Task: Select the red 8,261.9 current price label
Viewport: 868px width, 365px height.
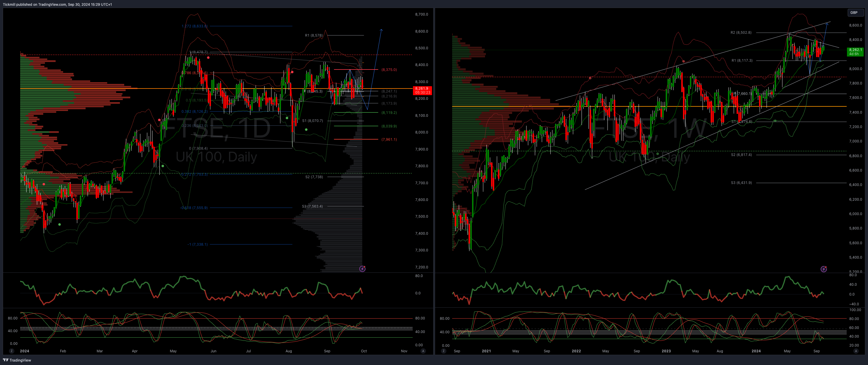Action: (422, 90)
